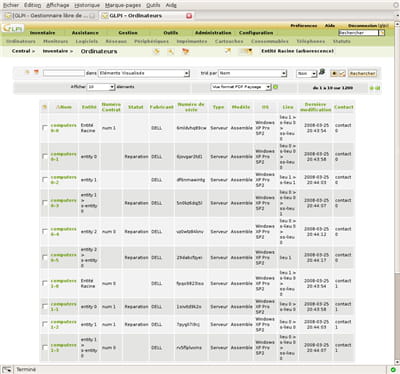The width and height of the screenshot is (400, 374).
Task: Click the Rechercher search button
Action: pyautogui.click(x=362, y=73)
